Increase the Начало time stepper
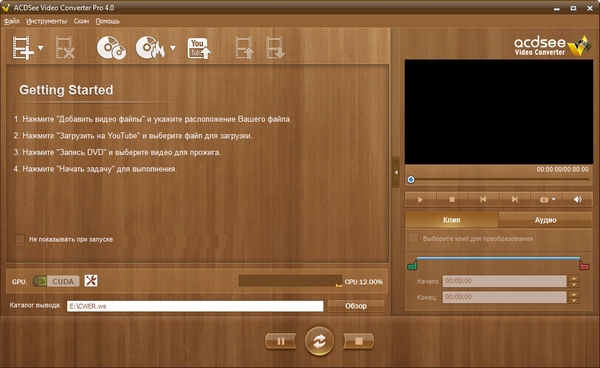Screen dimensions: 600x368 point(574,278)
